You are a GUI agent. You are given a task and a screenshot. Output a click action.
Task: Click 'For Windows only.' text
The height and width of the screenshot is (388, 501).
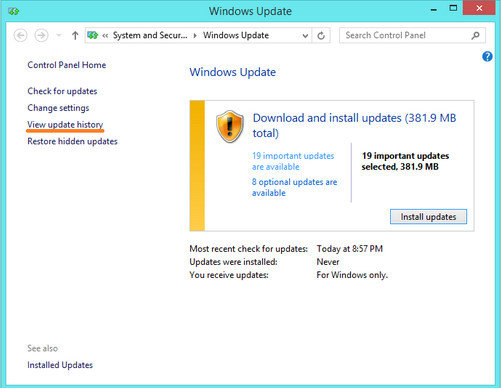[352, 275]
